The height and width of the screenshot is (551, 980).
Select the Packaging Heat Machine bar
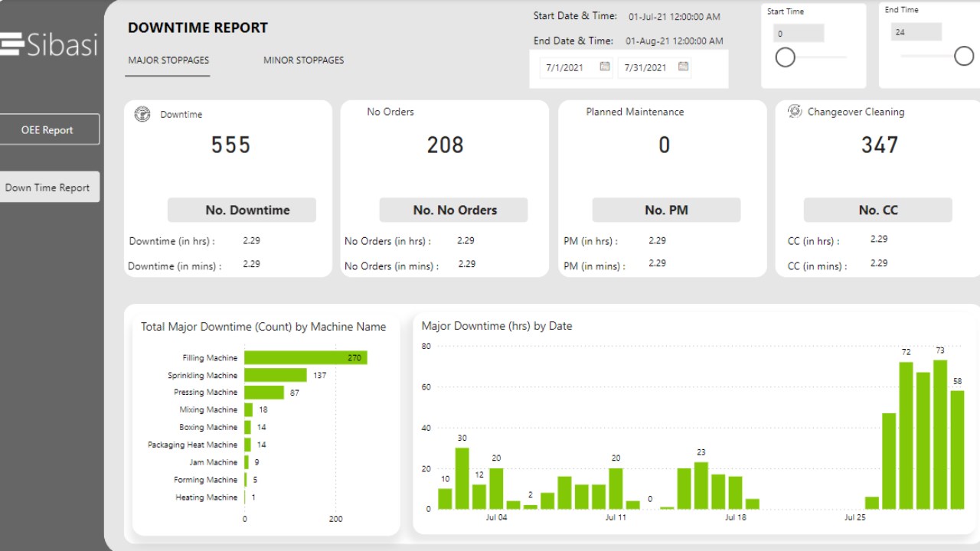248,445
